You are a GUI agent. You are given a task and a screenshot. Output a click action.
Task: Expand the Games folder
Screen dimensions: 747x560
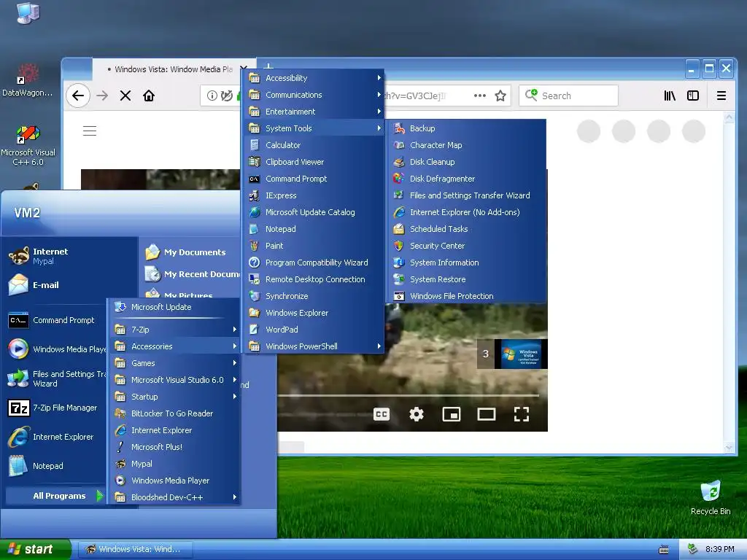coord(174,363)
